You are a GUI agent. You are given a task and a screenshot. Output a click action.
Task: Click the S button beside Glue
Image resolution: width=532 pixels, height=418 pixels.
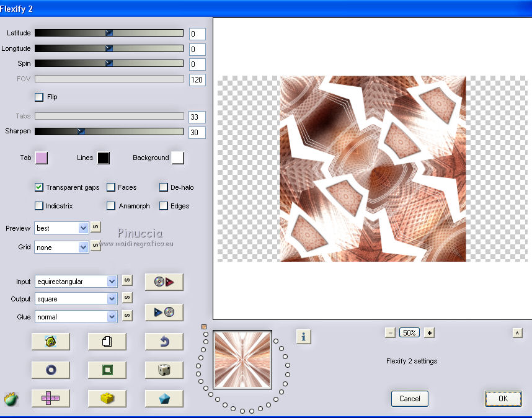(x=127, y=315)
